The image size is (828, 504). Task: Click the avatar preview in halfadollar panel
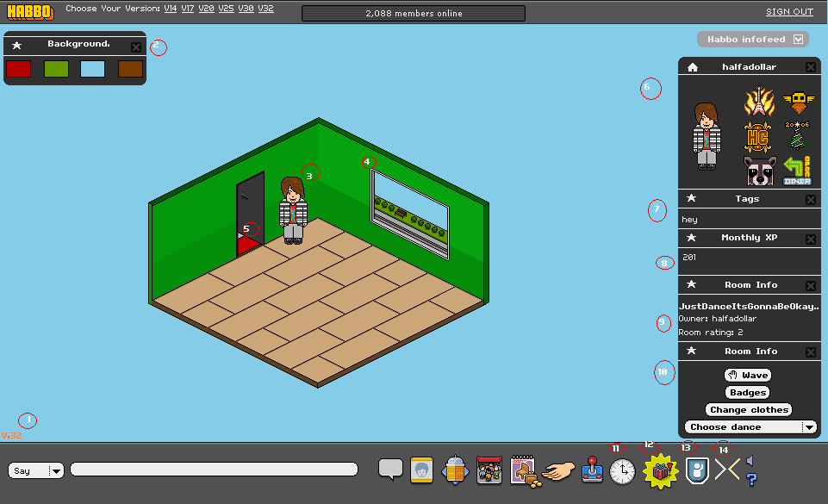coord(707,136)
